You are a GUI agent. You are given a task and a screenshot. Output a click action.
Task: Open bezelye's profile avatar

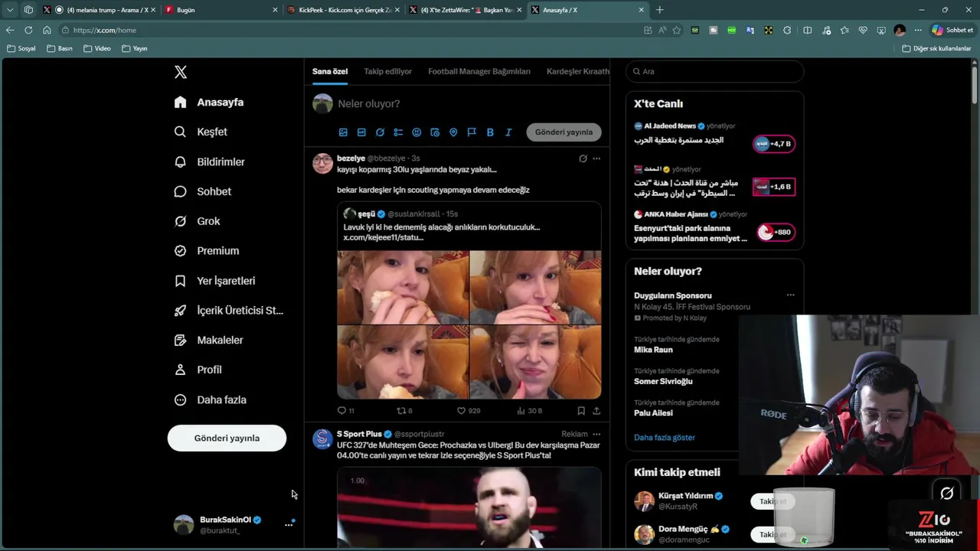tap(322, 163)
